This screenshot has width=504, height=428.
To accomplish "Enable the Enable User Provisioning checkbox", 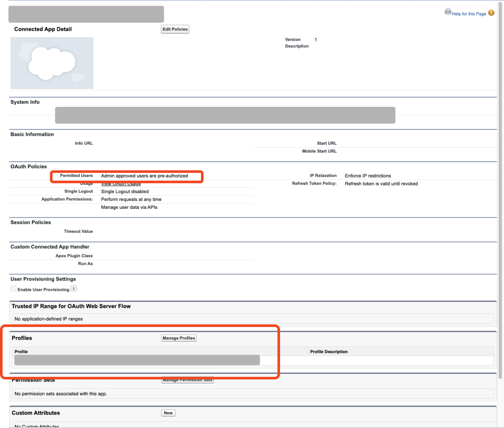I will (x=13, y=288).
